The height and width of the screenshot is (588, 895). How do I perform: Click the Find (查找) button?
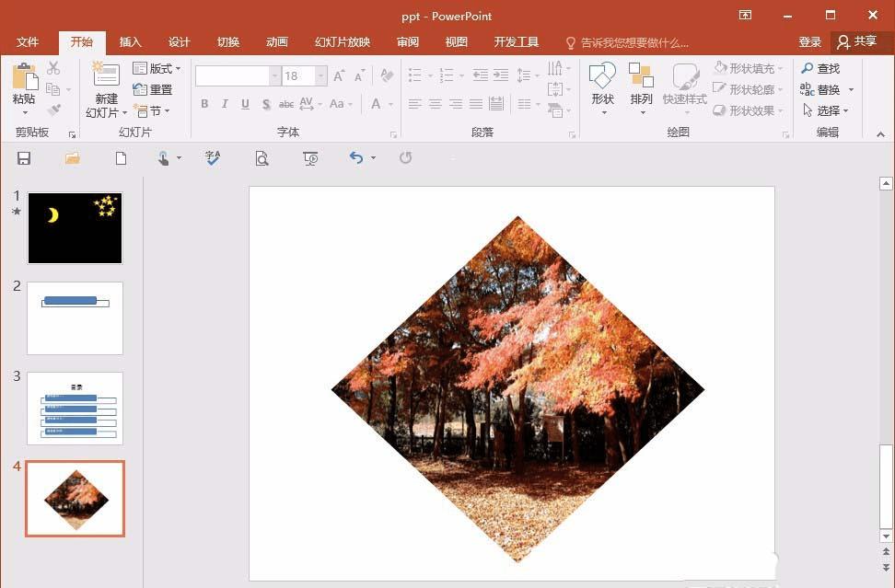pos(820,68)
